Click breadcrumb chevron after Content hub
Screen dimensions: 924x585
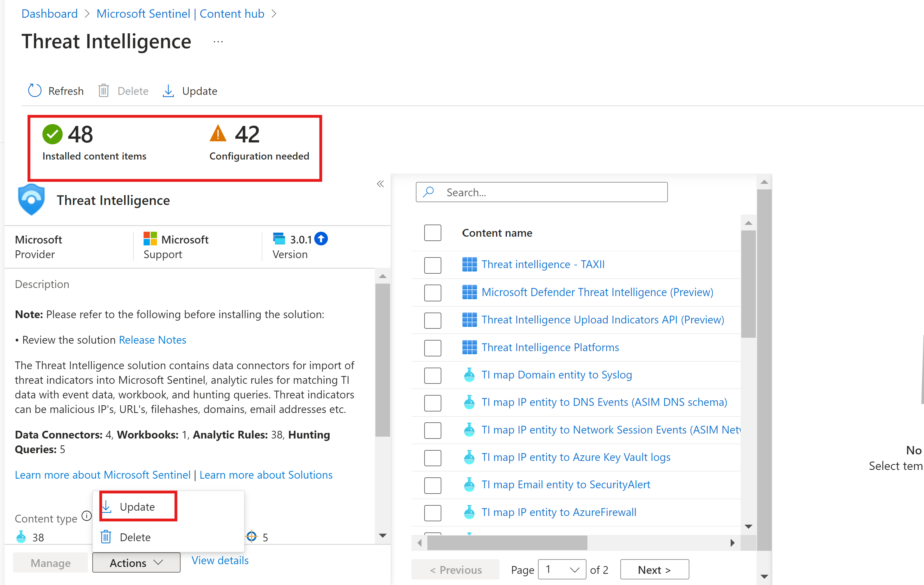[x=274, y=14]
